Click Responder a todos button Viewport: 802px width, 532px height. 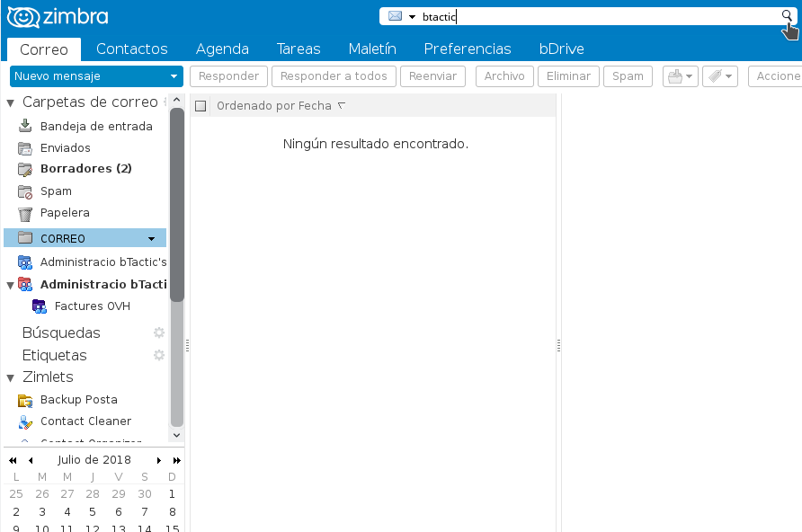pyautogui.click(x=334, y=76)
